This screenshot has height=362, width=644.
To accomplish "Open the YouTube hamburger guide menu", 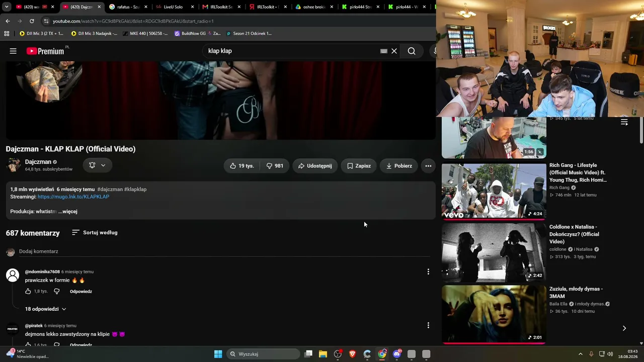I will tap(13, 51).
